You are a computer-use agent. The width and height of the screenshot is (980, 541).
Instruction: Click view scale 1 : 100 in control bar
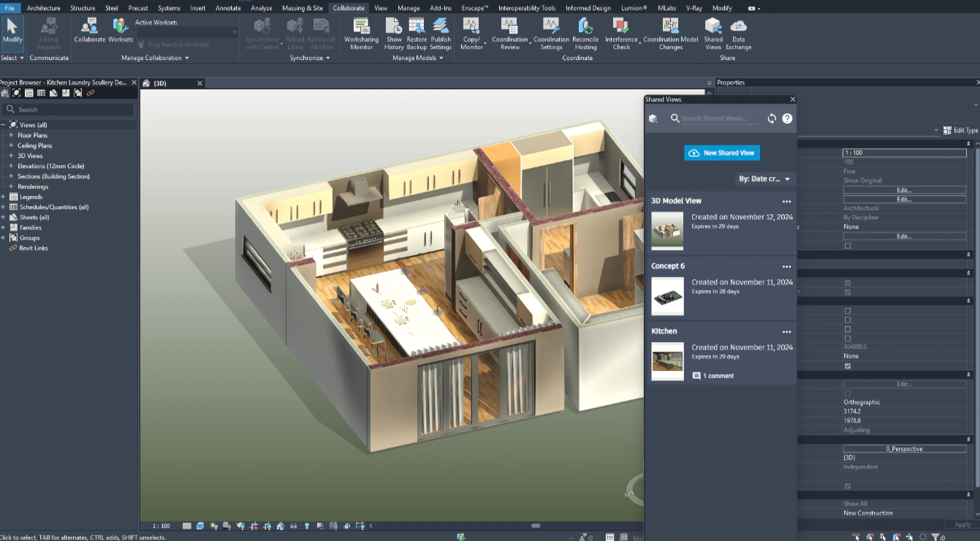click(x=161, y=526)
